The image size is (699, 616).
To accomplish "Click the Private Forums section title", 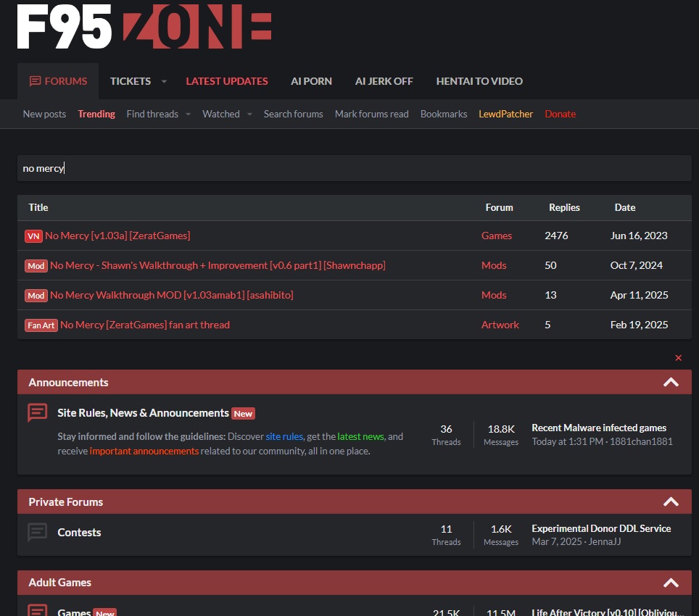I will (x=65, y=502).
